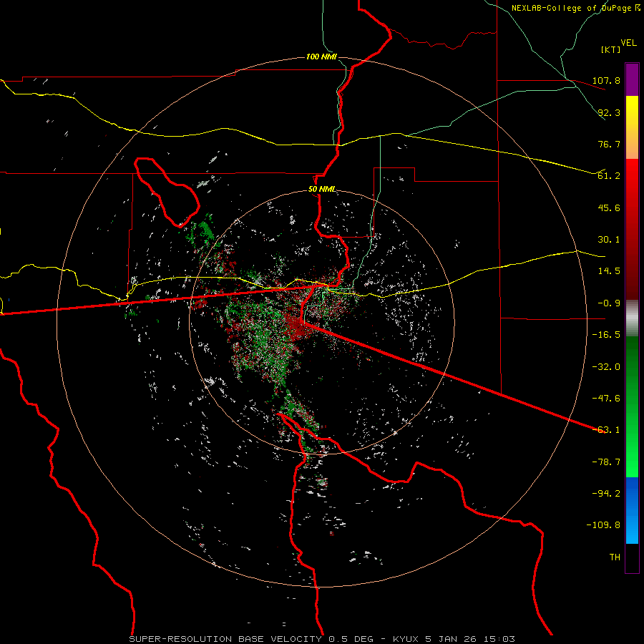
Task: Click the 50 NMI range ring label
Action: click(322, 190)
